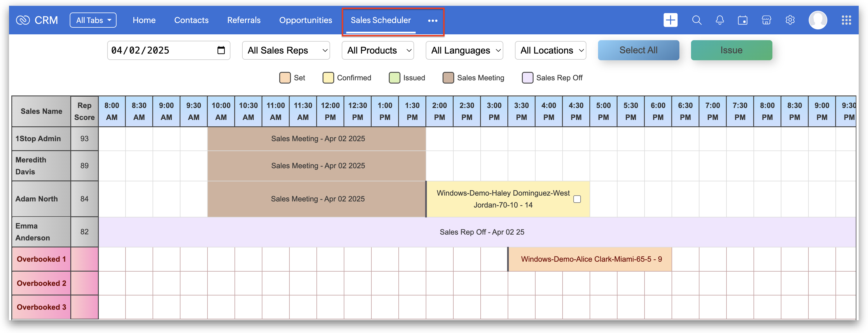Open the three-dots more tabs menu
The width and height of the screenshot is (868, 333).
pos(432,21)
